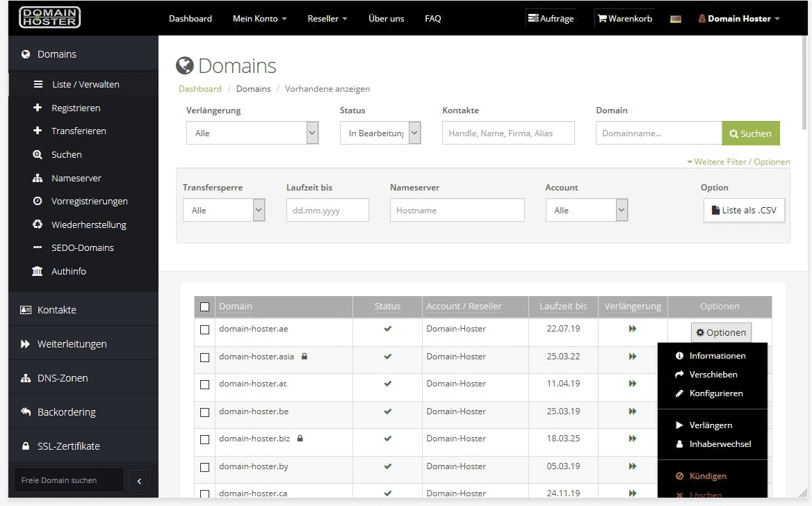Viewport: 812px width, 506px height.
Task: Check the box for domain-hoster.be
Action: click(204, 412)
